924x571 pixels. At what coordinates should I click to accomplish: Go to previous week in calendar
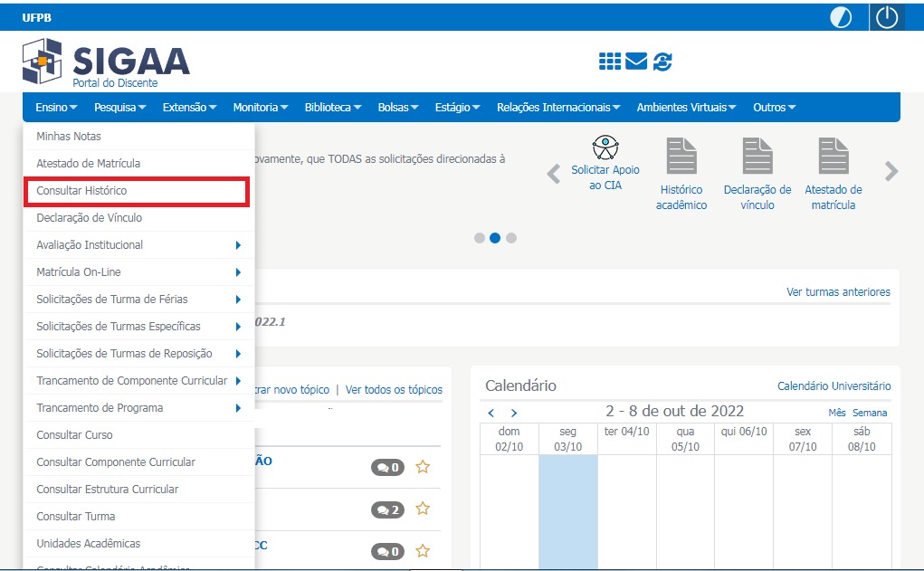(491, 413)
